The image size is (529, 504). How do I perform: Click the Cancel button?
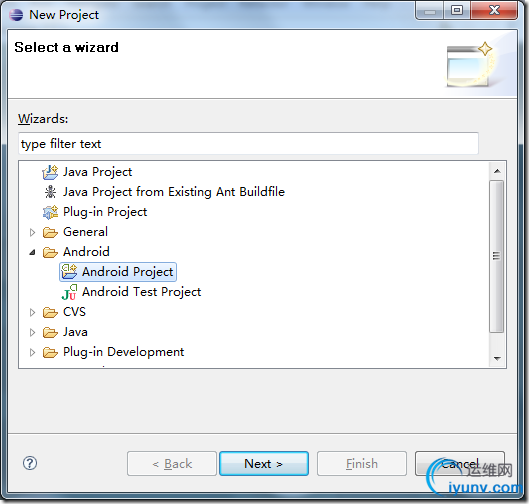coord(460,464)
